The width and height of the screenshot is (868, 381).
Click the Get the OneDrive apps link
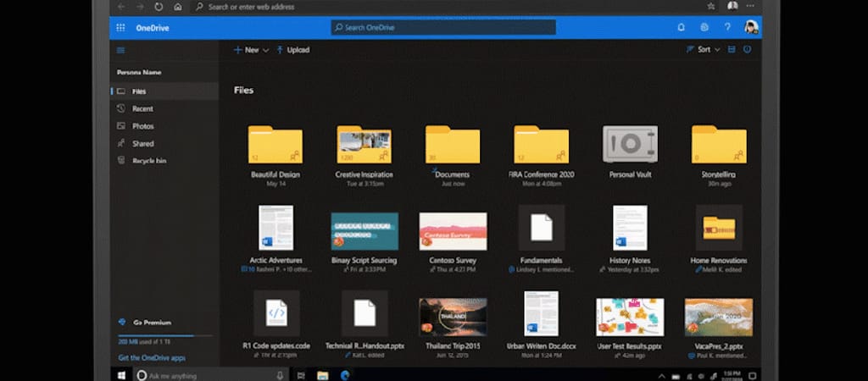tap(153, 358)
